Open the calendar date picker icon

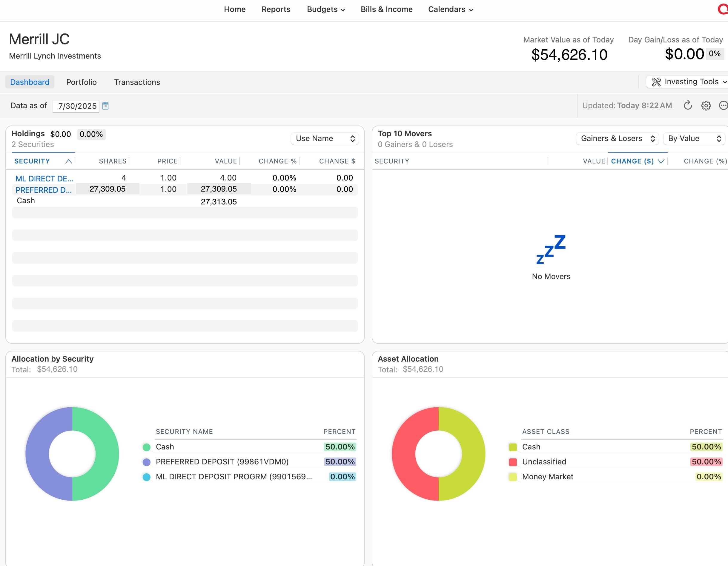click(x=105, y=106)
